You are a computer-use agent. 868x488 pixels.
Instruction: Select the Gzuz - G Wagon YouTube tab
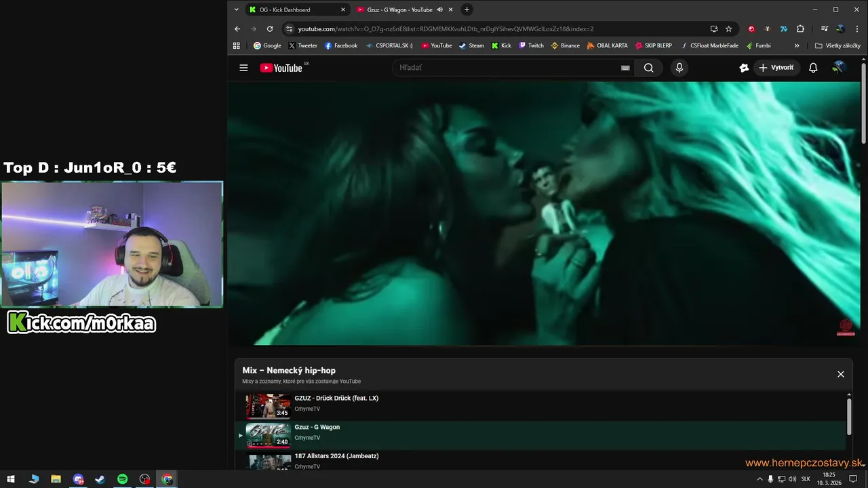(399, 9)
